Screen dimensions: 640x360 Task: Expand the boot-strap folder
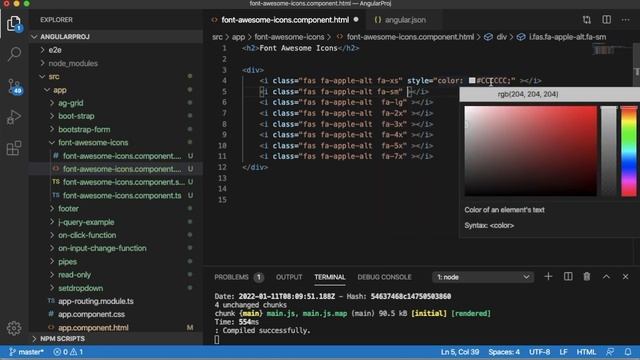[116, 116]
